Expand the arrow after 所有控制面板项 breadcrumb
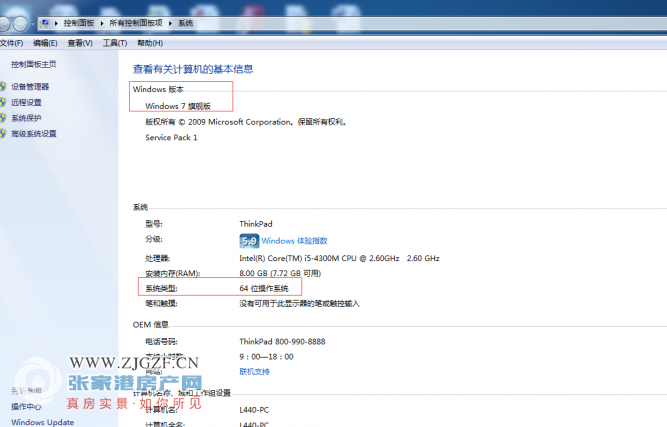The height and width of the screenshot is (427, 667). coord(170,23)
